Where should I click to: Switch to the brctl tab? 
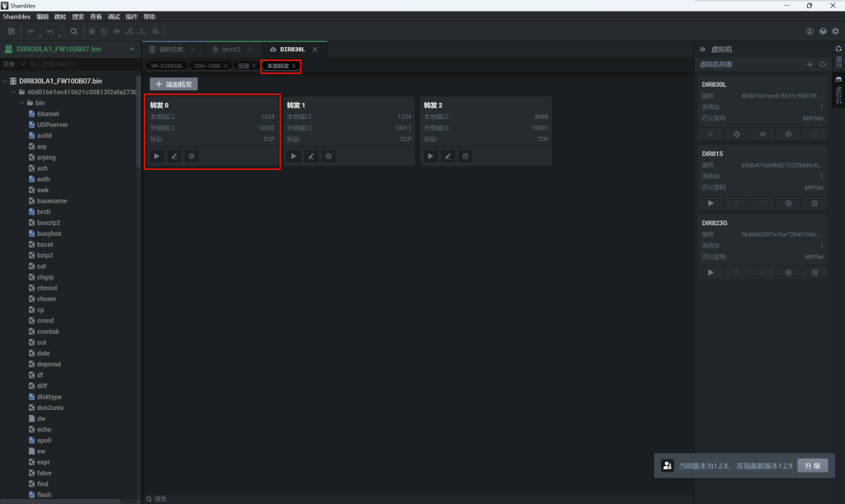(230, 49)
